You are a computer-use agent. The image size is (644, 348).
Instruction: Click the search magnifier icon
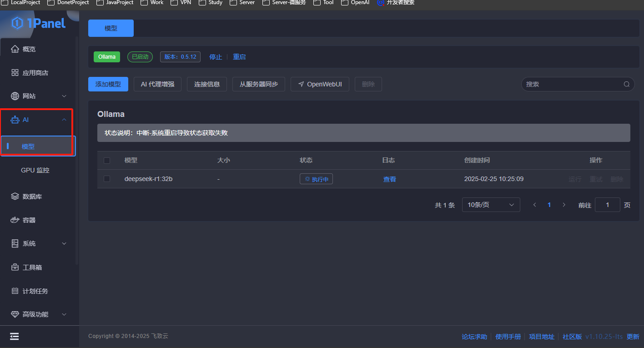pyautogui.click(x=627, y=84)
